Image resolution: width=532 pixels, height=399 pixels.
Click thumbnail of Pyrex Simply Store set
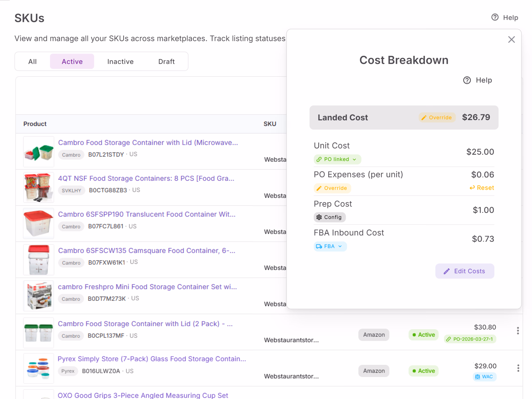point(39,368)
